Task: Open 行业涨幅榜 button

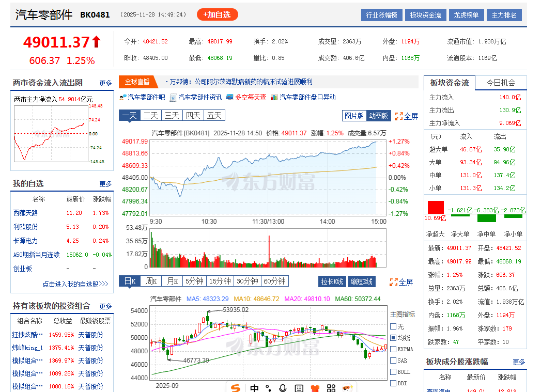Action: (x=382, y=15)
